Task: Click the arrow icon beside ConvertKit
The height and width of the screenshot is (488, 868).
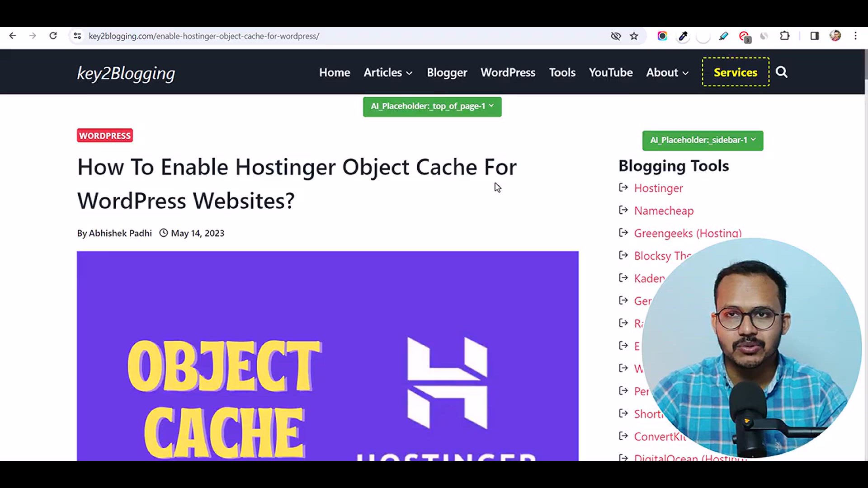Action: click(623, 436)
